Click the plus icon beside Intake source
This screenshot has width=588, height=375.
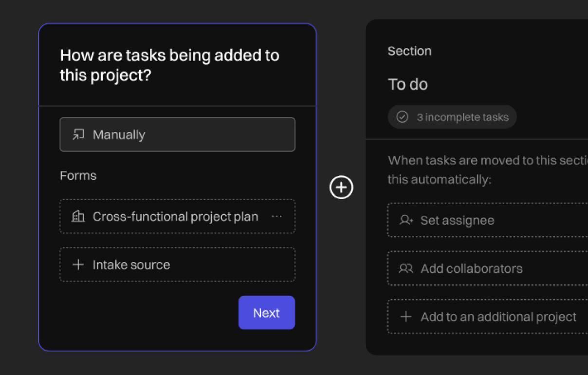78,265
